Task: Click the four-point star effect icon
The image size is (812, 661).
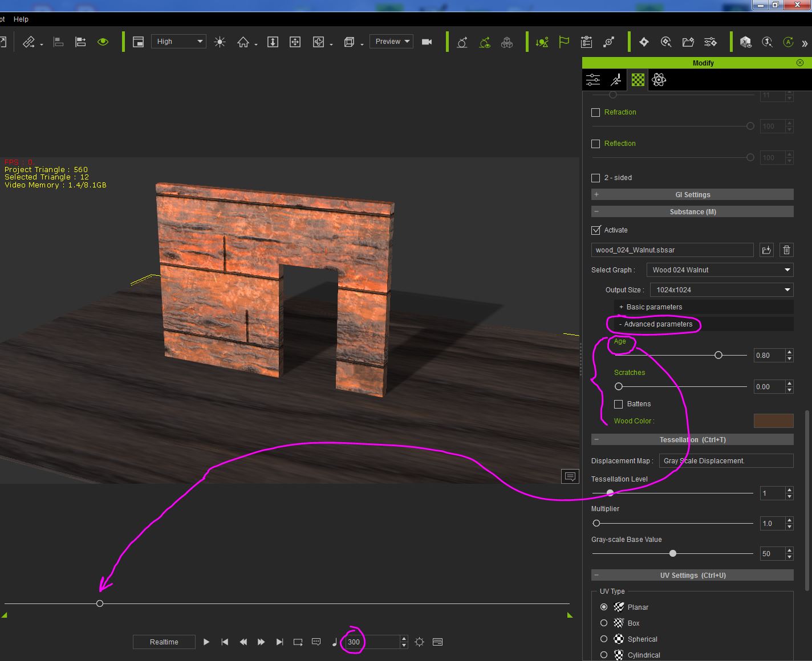Action: [644, 42]
